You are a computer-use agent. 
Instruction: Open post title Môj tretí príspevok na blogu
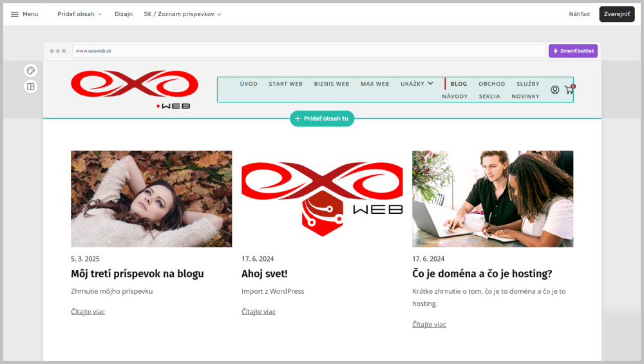click(137, 274)
